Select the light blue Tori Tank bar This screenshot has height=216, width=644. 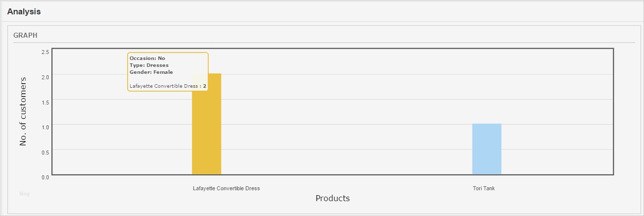(x=487, y=149)
